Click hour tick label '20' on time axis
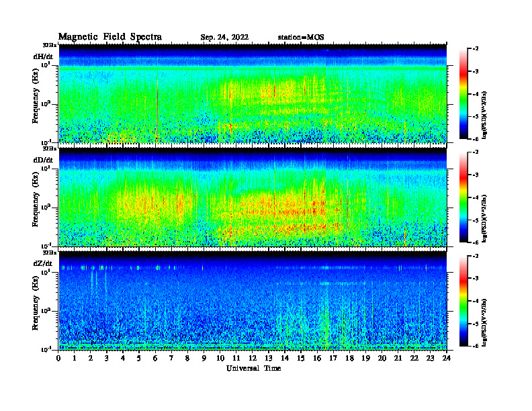The height and width of the screenshot is (411, 532). [382, 358]
